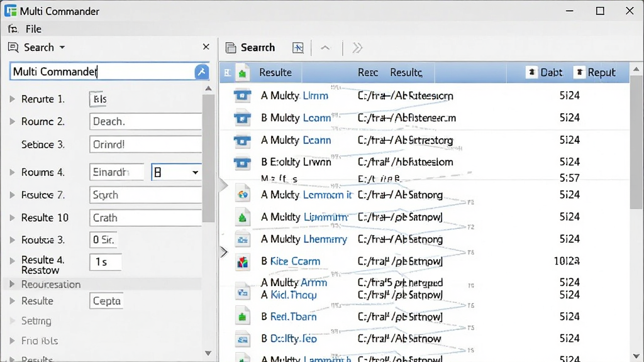Click the icon of B Muldty Lcamn row
This screenshot has width=644, height=362.
[x=242, y=118]
